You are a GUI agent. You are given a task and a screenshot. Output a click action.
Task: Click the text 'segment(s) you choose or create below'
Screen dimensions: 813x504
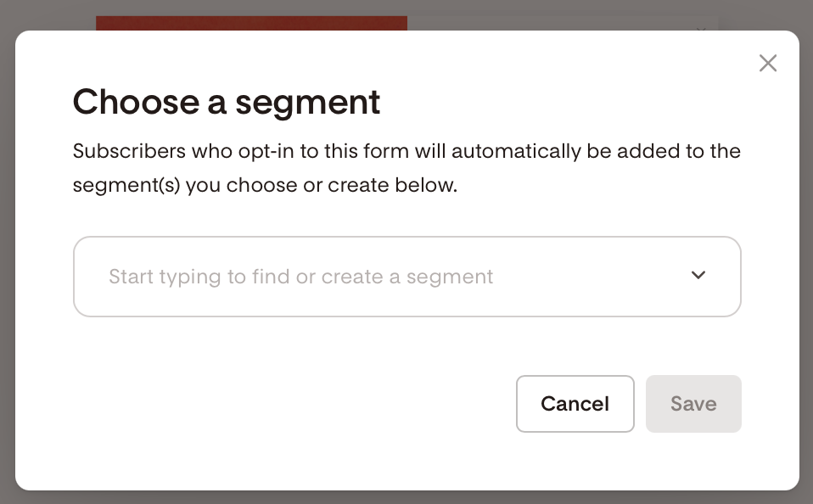coord(265,185)
